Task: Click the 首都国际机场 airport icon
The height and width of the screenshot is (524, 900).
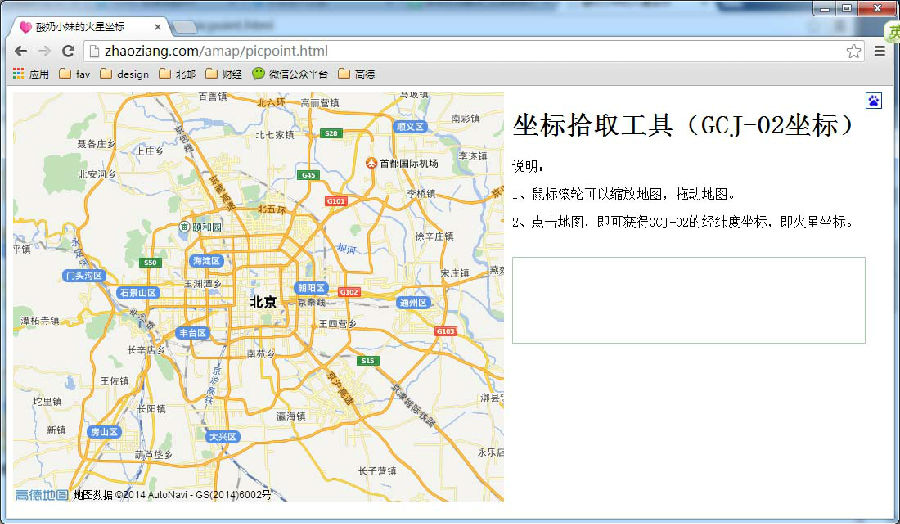Action: (x=371, y=164)
